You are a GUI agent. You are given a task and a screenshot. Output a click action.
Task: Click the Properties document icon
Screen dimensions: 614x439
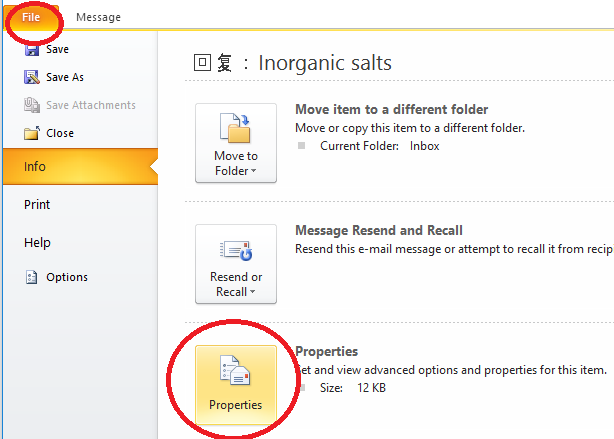(x=235, y=370)
